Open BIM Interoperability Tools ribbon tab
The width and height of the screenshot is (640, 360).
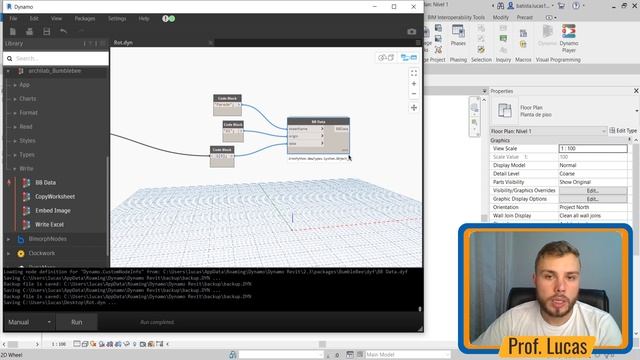click(456, 18)
